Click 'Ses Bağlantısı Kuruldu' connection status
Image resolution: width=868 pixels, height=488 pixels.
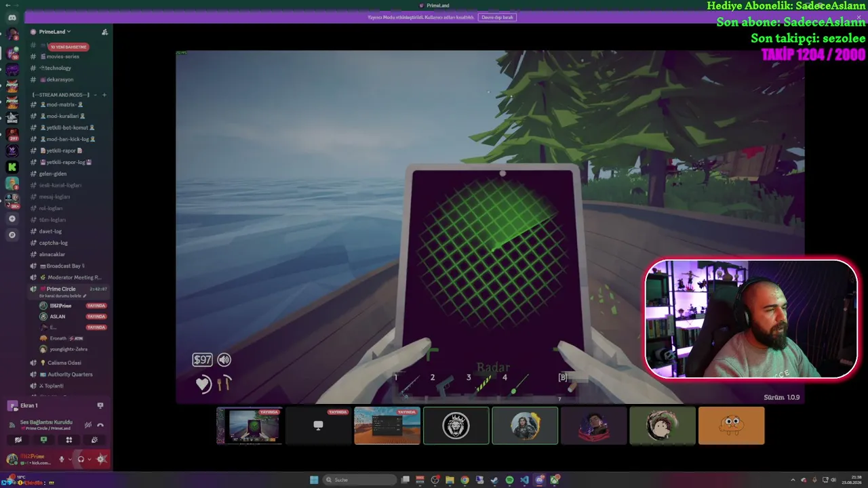point(46,422)
